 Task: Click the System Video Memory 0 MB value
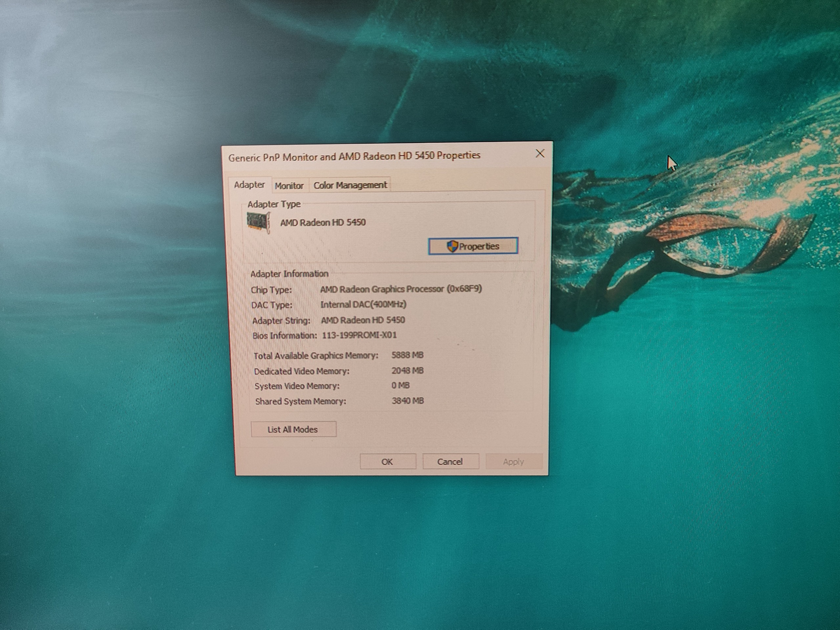pyautogui.click(x=400, y=386)
